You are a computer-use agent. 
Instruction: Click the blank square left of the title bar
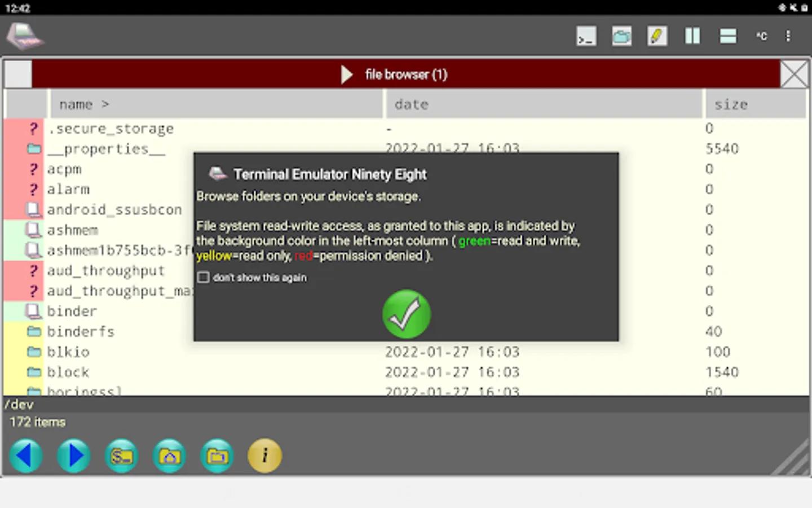coord(18,75)
